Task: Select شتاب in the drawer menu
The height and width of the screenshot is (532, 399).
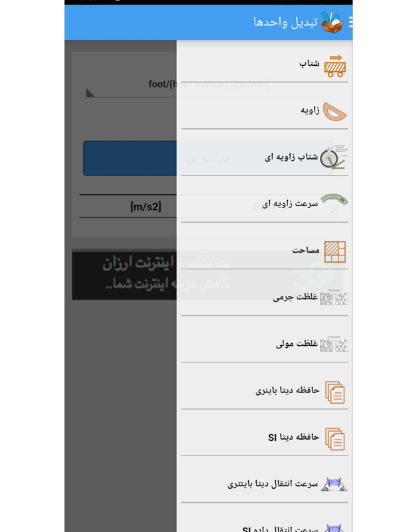Action: (309, 64)
